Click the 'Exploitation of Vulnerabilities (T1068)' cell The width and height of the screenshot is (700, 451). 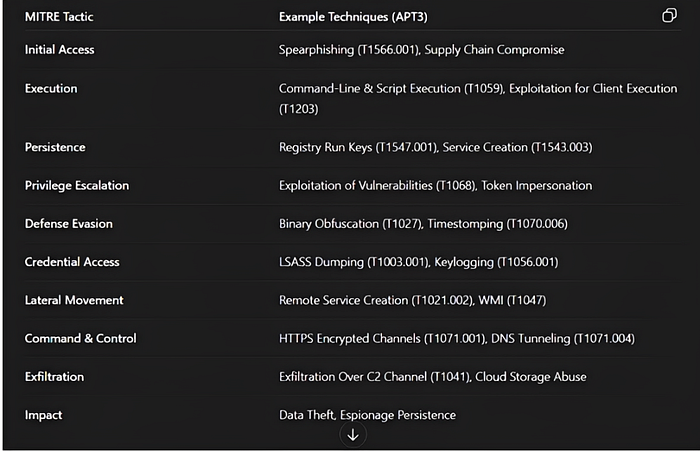(435, 185)
